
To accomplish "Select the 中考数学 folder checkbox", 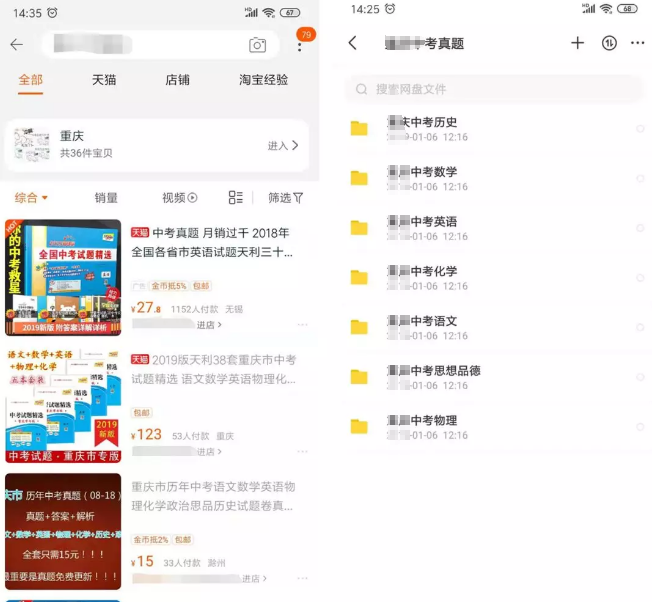I will point(640,178).
